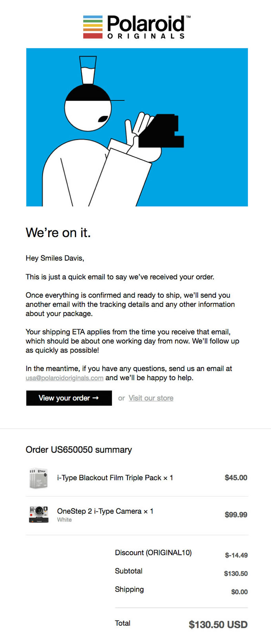Click the glass on character's head
This screenshot has height=644, width=271.
(x=88, y=70)
